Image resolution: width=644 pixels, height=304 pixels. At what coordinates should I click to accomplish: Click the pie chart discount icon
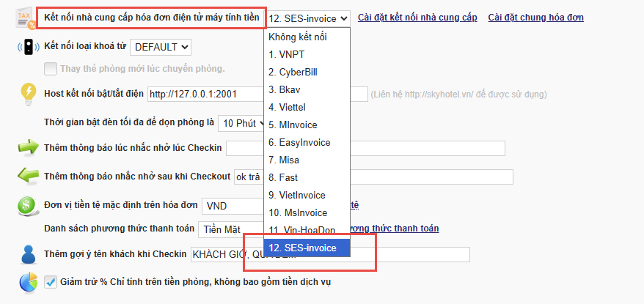(x=28, y=281)
